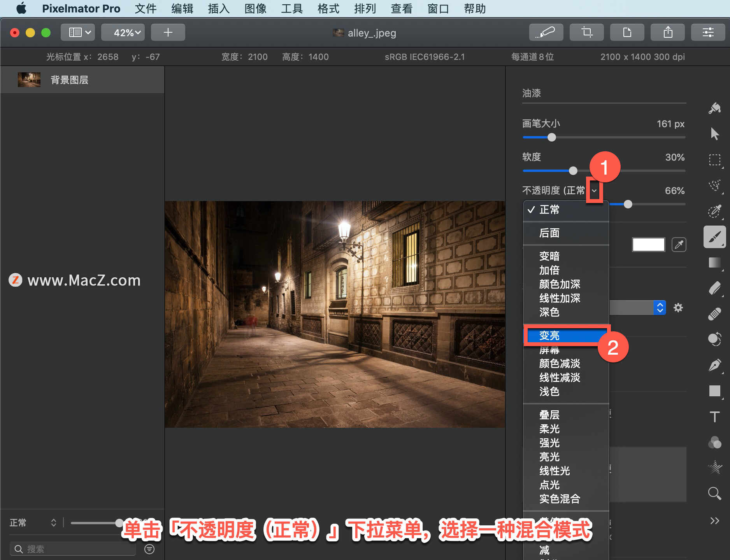
Task: Select the Type text tool
Action: (714, 416)
